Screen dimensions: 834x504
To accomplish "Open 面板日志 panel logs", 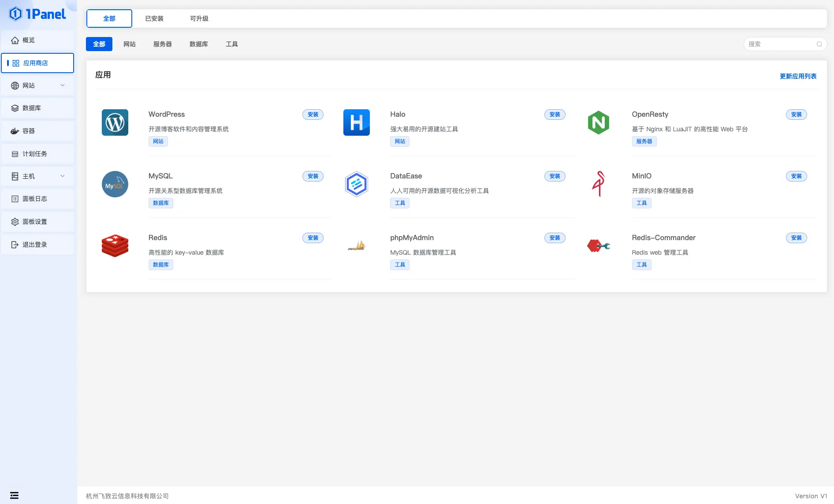I will 37,199.
